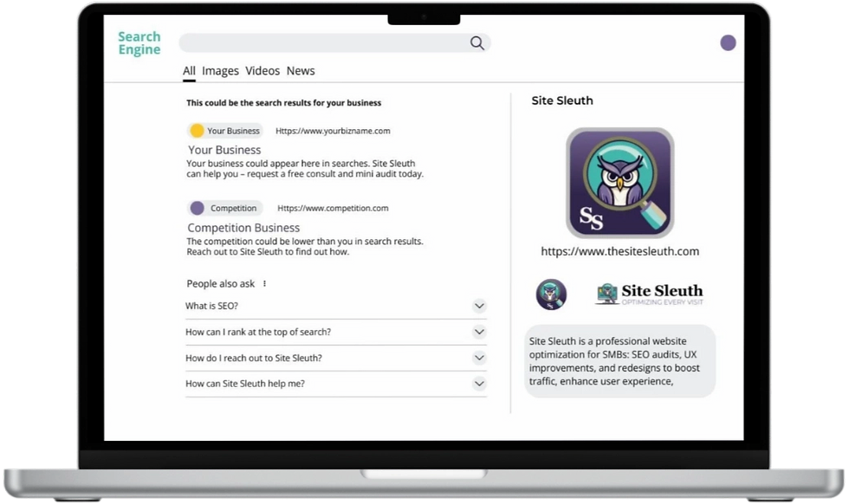
Task: Expand "How can Site Sleuth help me?" chevron
Action: (x=479, y=384)
